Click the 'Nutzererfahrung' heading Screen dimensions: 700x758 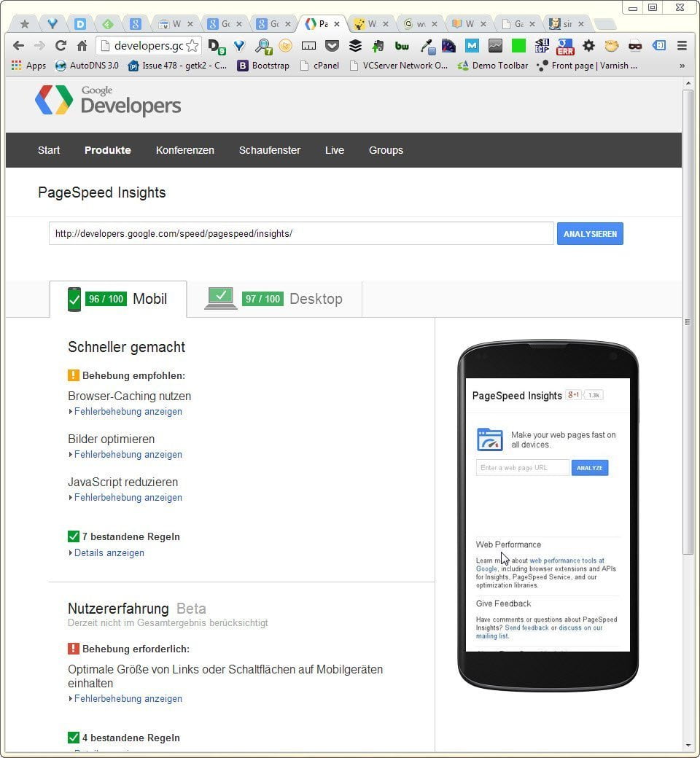tap(119, 608)
